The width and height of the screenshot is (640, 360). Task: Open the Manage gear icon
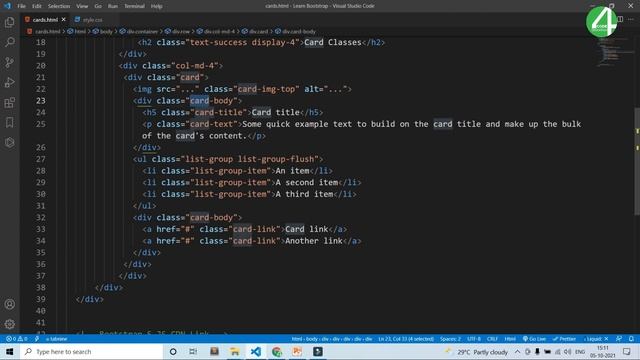point(9,324)
